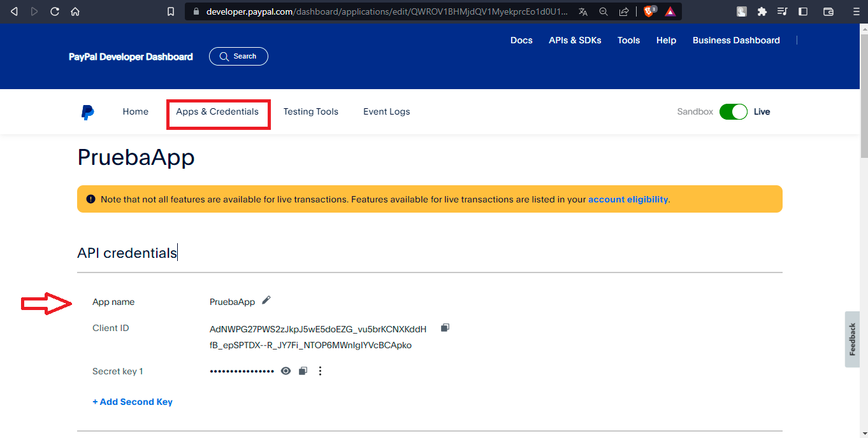Open the extensions puzzle icon

click(x=762, y=11)
